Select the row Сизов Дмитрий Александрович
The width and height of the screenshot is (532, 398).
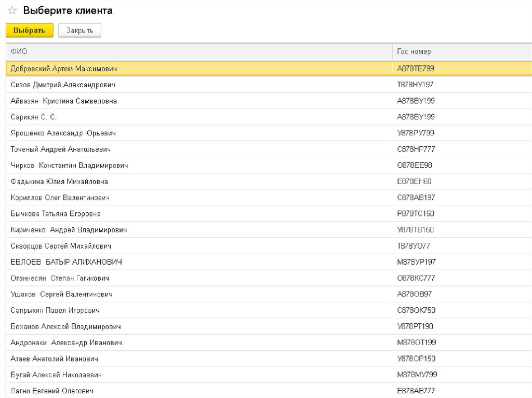tap(63, 85)
